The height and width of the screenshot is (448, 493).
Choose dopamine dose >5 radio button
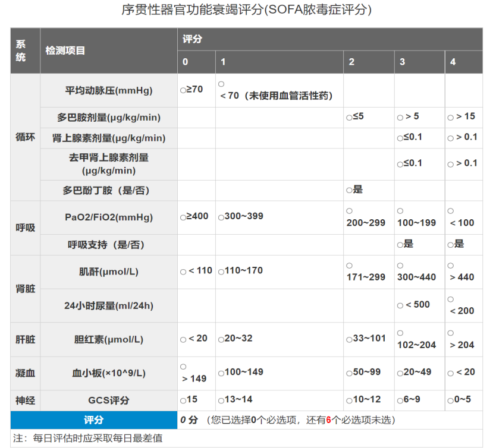tap(400, 118)
